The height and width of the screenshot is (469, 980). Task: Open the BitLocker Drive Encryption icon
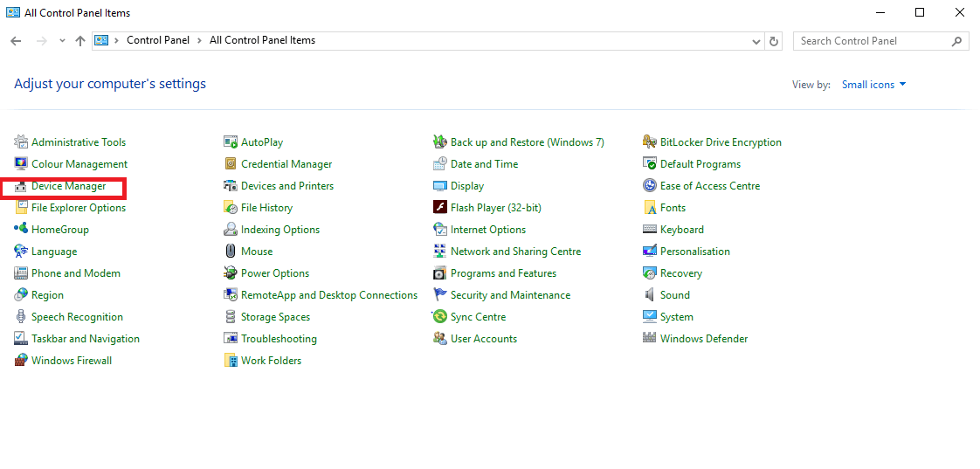tap(650, 142)
